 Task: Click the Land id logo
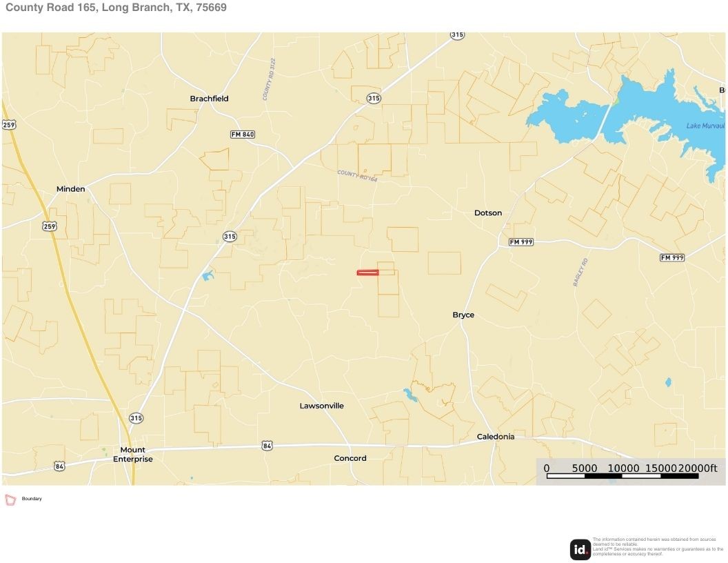(x=580, y=549)
